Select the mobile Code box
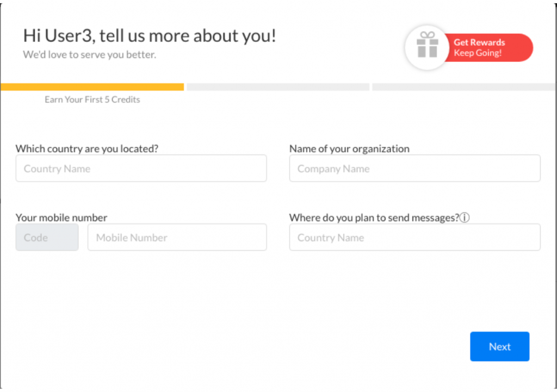 click(x=47, y=237)
